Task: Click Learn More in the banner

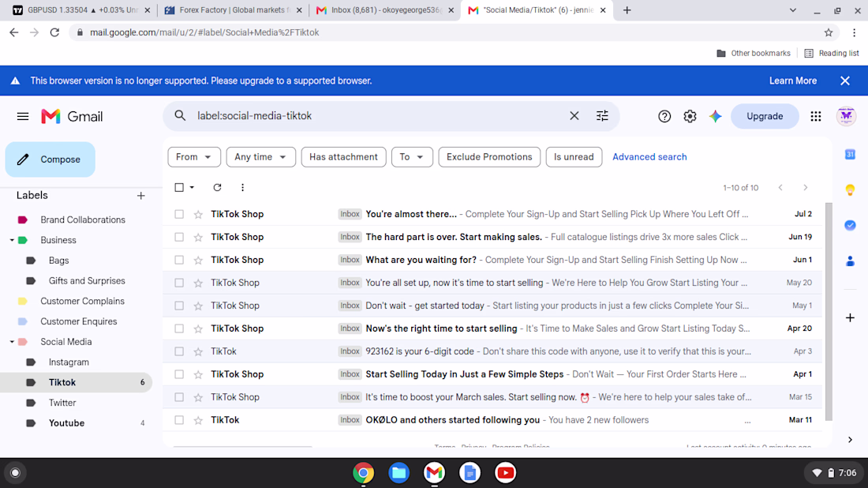Action: pyautogui.click(x=793, y=81)
